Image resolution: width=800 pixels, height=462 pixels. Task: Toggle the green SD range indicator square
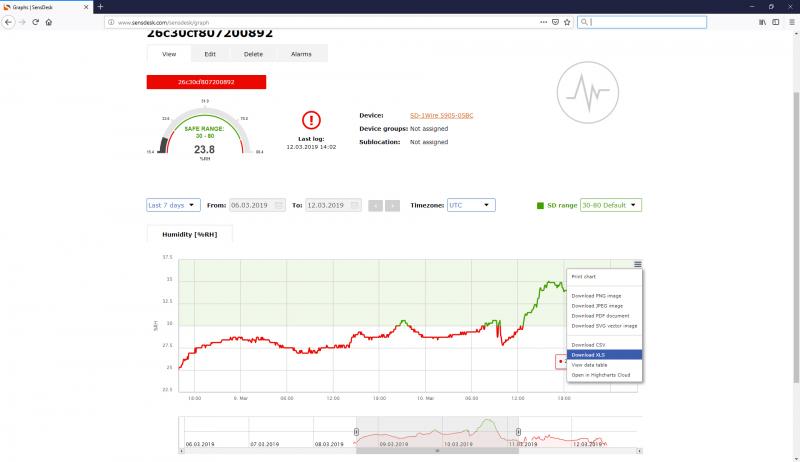pyautogui.click(x=541, y=205)
